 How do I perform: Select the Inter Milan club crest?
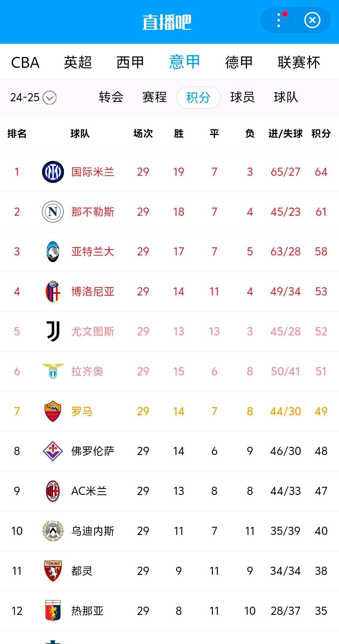tap(52, 172)
